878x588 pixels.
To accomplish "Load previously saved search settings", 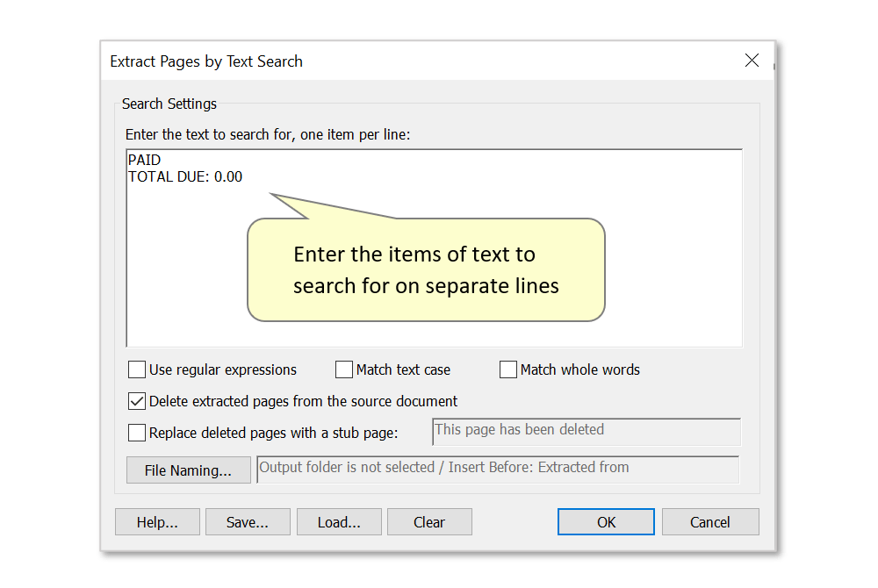I will pos(339,521).
